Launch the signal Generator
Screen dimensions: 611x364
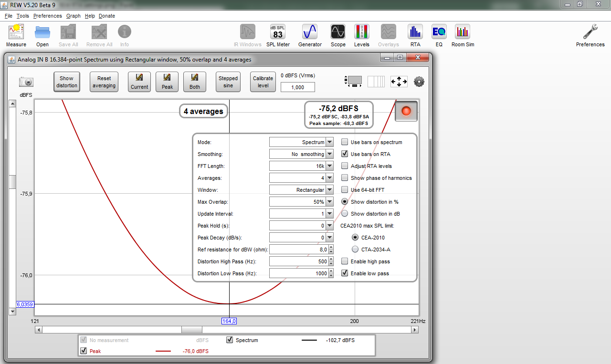pos(310,32)
